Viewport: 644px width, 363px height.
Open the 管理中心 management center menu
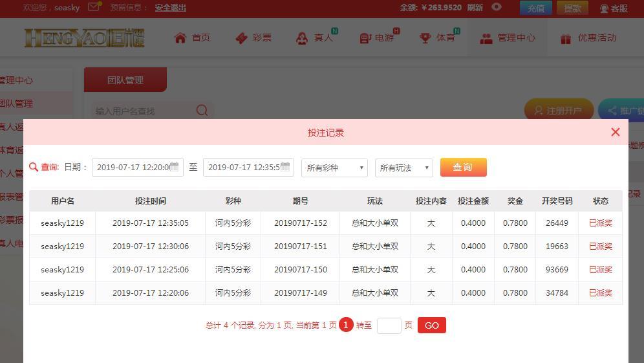pos(508,38)
